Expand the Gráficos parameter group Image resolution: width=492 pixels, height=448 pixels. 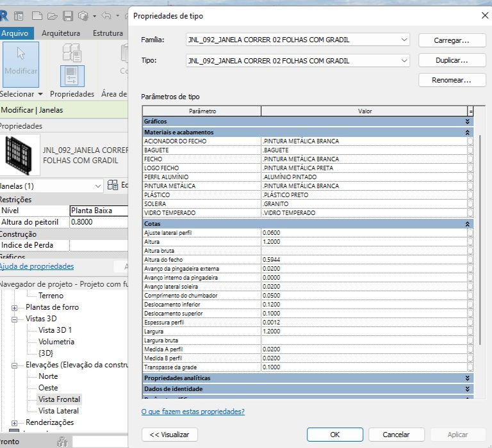[x=467, y=122]
